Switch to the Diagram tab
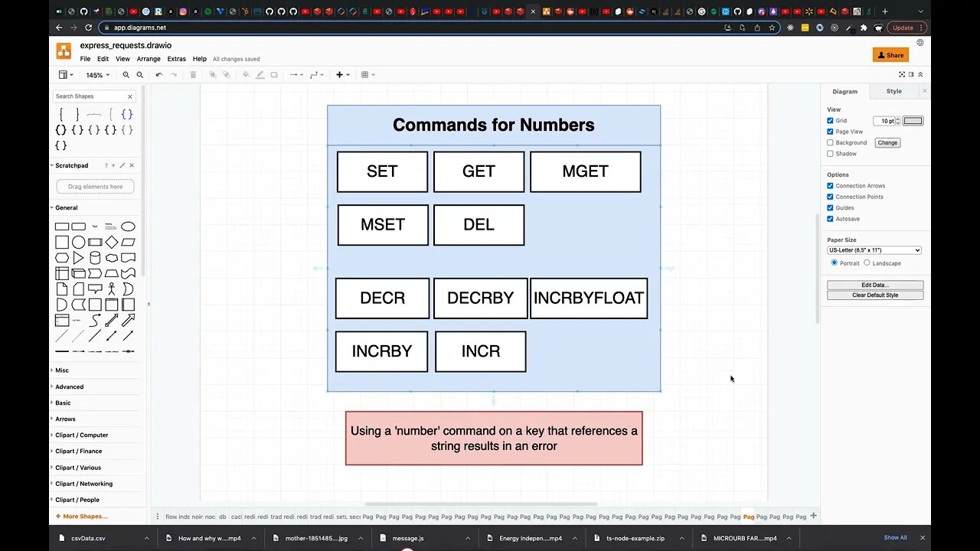The image size is (980, 551). (845, 91)
